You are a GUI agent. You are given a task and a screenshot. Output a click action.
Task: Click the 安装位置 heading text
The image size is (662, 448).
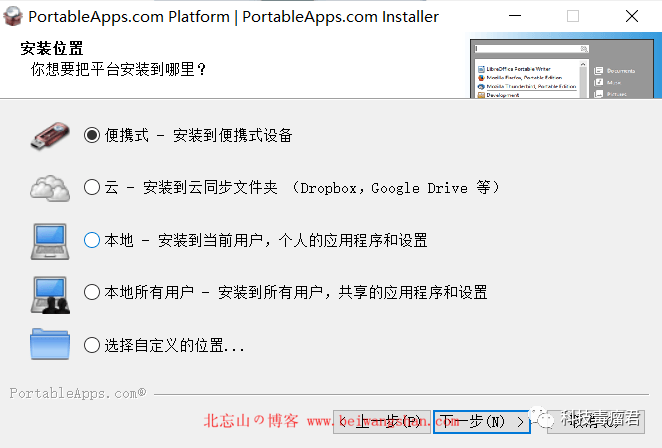click(52, 48)
